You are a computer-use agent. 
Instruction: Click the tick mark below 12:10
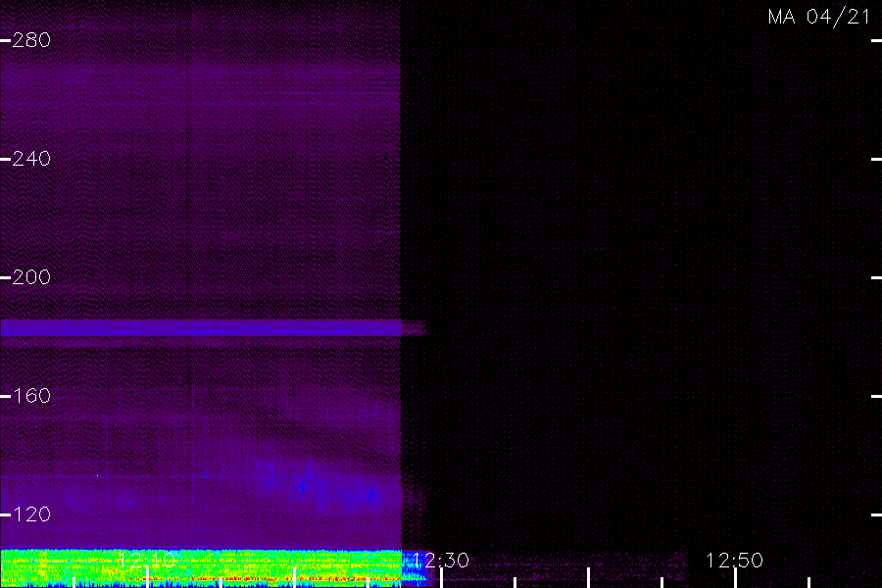pyautogui.click(x=147, y=578)
